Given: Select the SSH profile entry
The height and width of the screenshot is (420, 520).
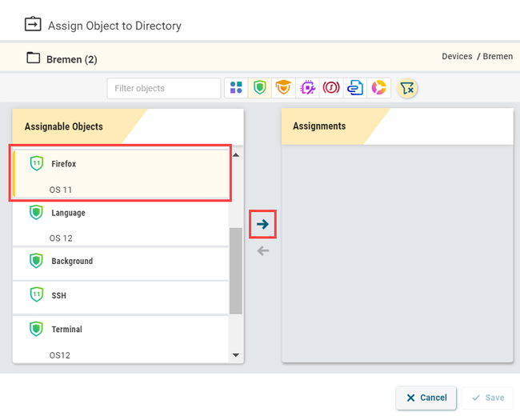Looking at the screenshot, I should pyautogui.click(x=120, y=295).
